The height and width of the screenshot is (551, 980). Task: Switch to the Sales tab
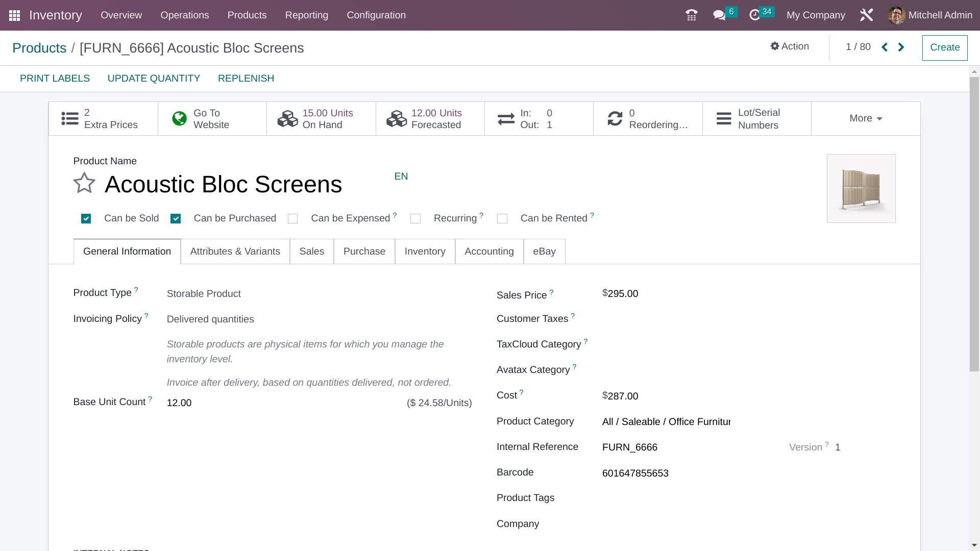312,252
